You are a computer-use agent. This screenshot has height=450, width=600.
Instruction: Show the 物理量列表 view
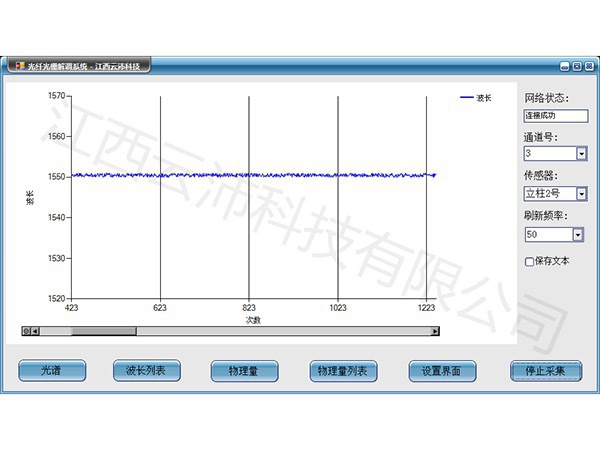coord(342,371)
